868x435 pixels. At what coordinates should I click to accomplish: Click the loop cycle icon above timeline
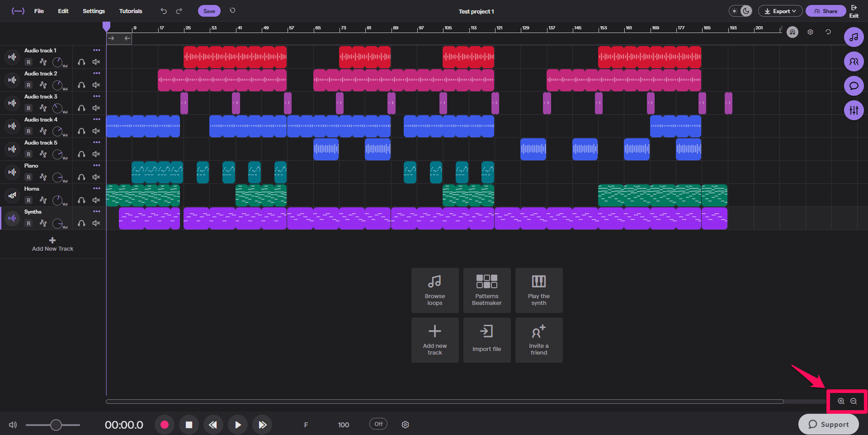click(x=828, y=32)
